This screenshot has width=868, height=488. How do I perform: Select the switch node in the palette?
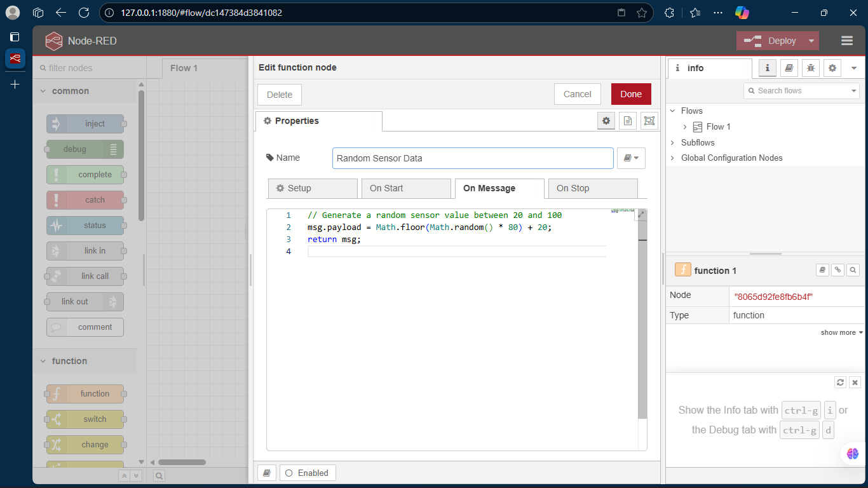point(85,419)
